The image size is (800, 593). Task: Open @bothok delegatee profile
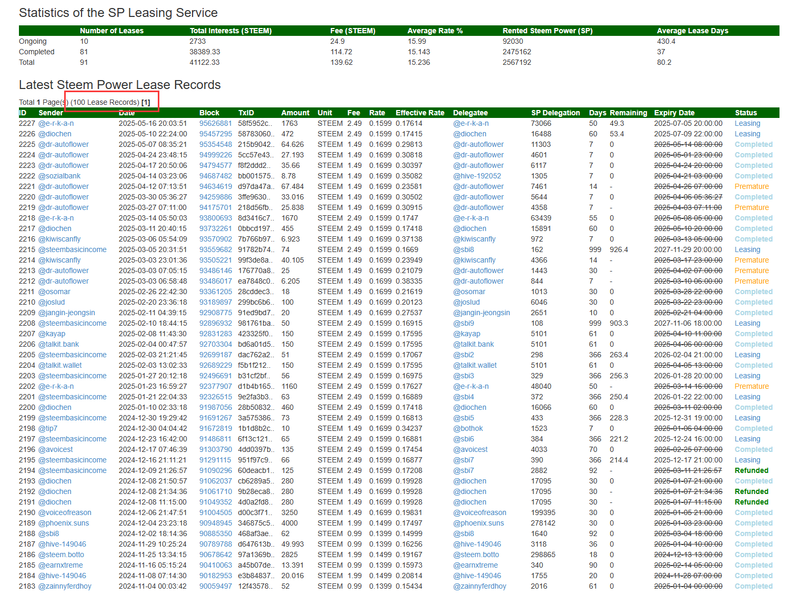coord(468,428)
